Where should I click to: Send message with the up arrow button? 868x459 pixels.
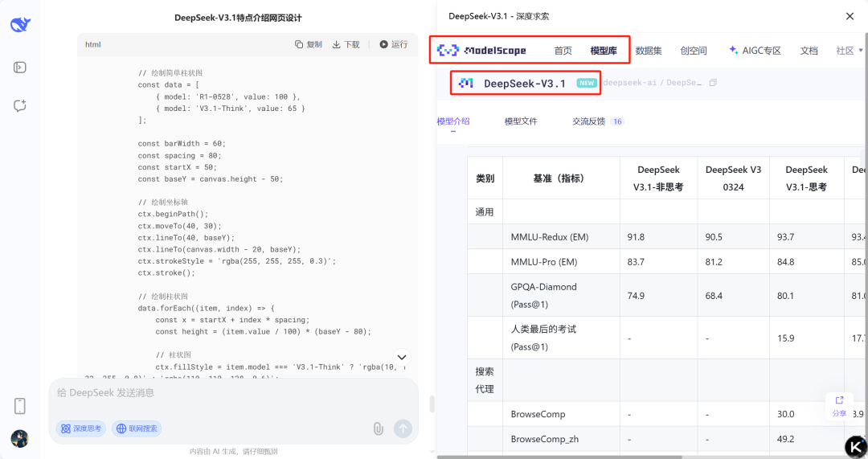tap(403, 428)
